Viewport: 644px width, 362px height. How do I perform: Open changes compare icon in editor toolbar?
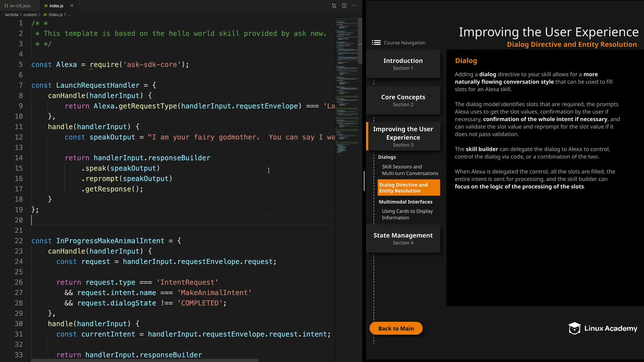point(334,6)
